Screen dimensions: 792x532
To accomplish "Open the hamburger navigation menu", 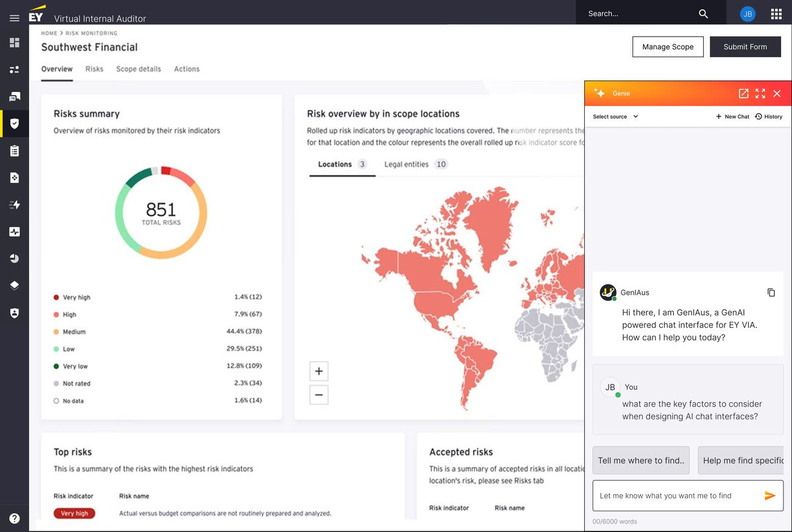I will (x=15, y=18).
